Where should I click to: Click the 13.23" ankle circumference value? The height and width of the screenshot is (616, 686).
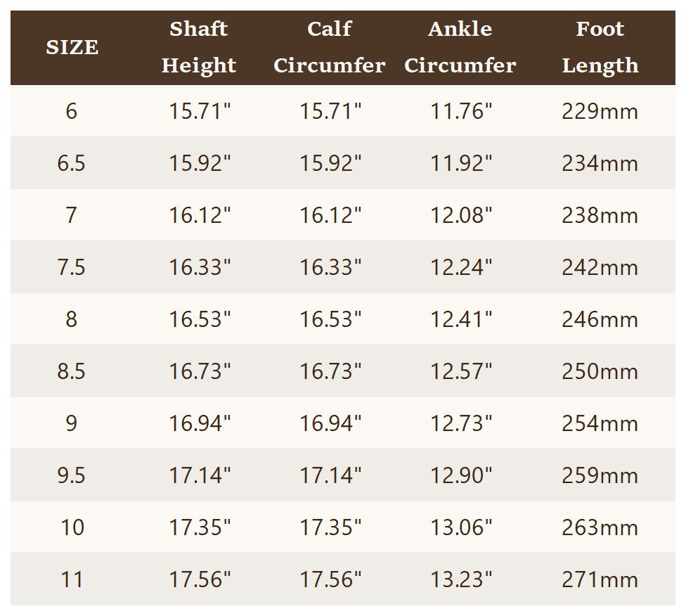(461, 579)
